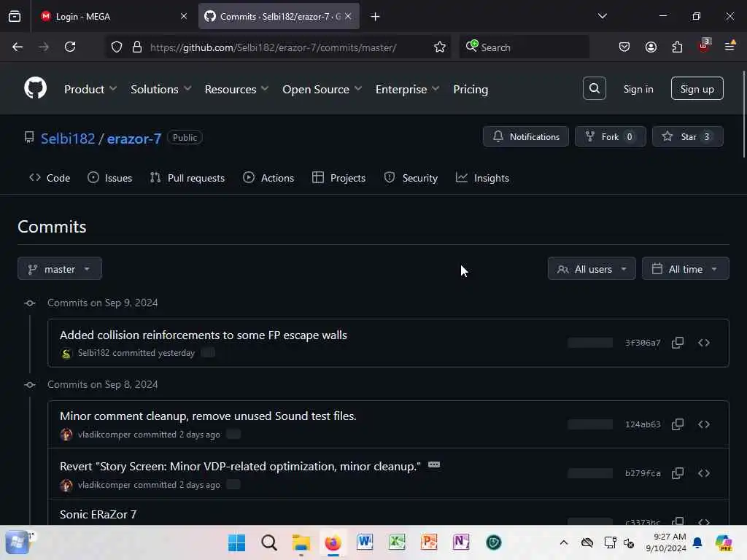
Task: Open the master branch selector dropdown
Action: click(x=60, y=268)
